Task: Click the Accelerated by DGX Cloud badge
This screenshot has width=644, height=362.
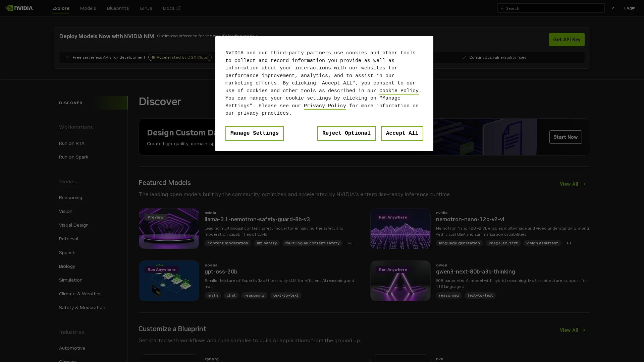Action: pyautogui.click(x=180, y=57)
